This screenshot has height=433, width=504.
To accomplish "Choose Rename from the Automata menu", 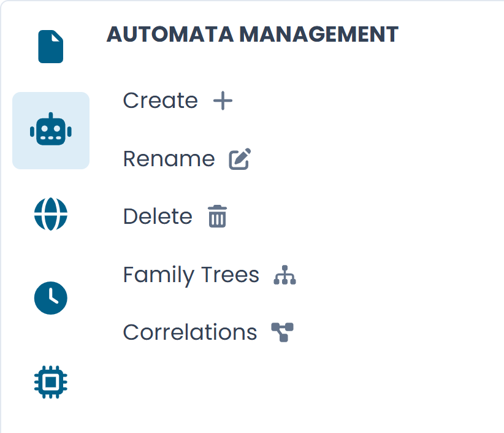I will click(169, 158).
